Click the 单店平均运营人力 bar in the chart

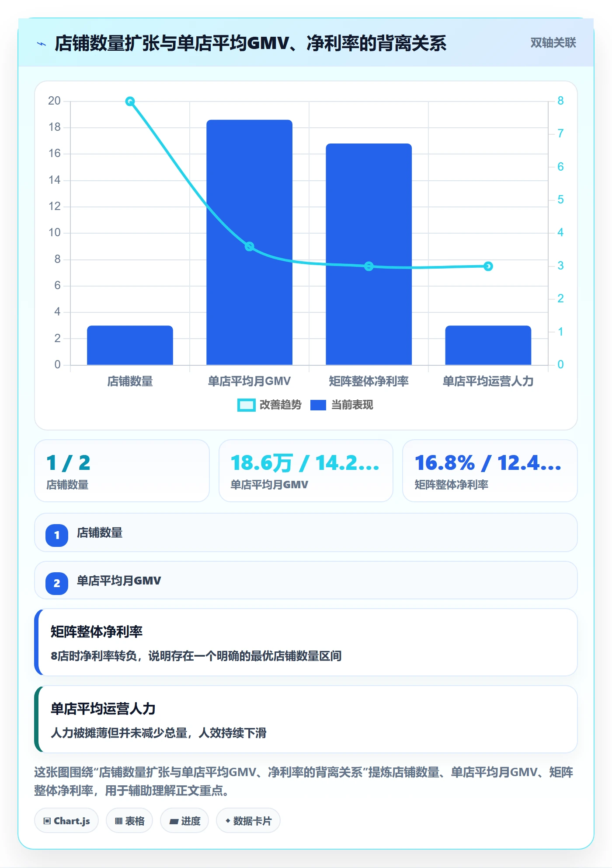[488, 345]
